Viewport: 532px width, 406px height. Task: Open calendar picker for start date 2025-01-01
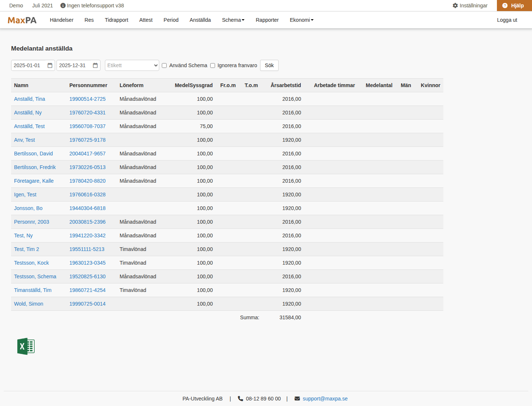click(50, 65)
